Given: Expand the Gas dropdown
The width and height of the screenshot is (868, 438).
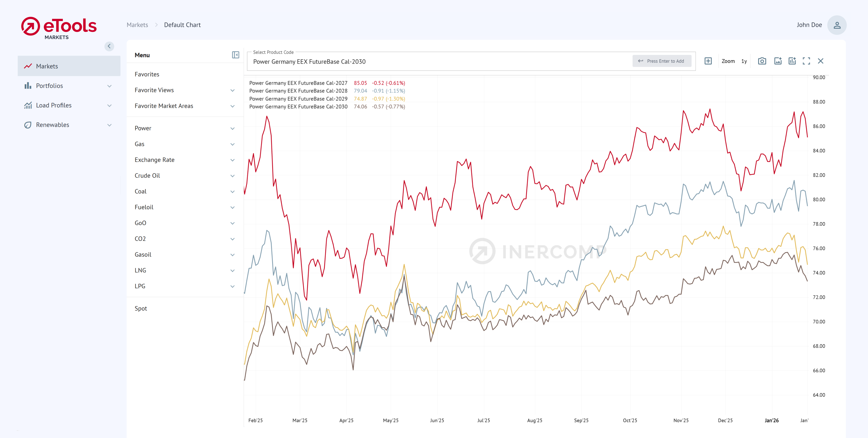Looking at the screenshot, I should tap(139, 144).
